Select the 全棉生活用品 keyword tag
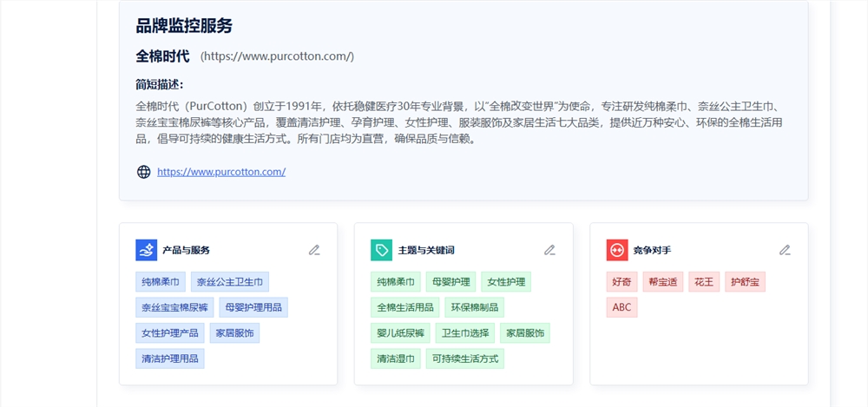Viewport: 868px width, 407px height. coord(405,307)
